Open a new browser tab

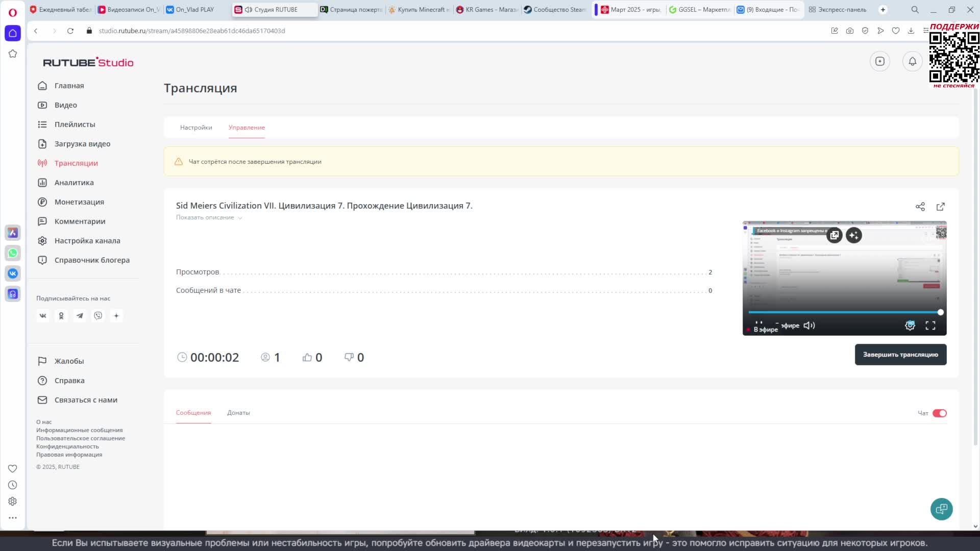(x=883, y=10)
